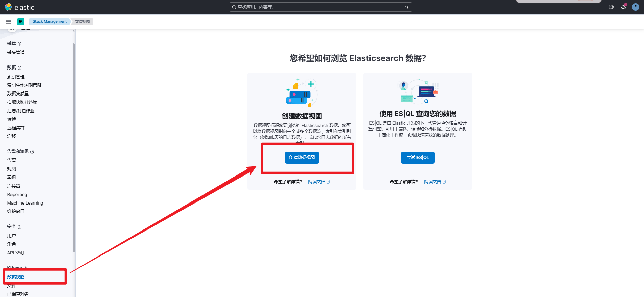The height and width of the screenshot is (297, 644).
Task: Select 数据视图 in the Kibana section
Action: (16, 277)
